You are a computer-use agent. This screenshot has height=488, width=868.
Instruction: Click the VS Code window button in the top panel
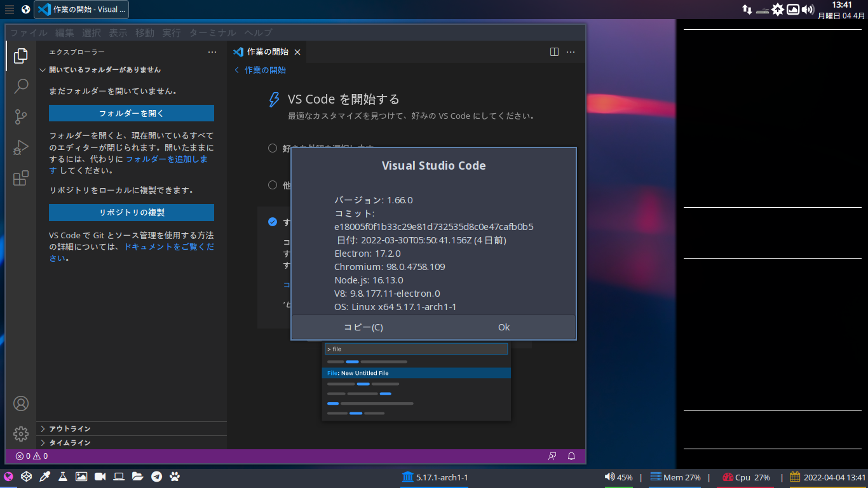[x=81, y=10]
